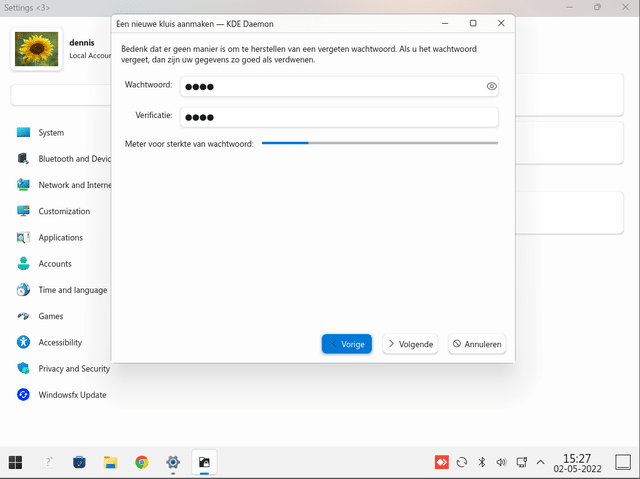Click the Customization icon
Screen dimensions: 640x479
point(23,211)
